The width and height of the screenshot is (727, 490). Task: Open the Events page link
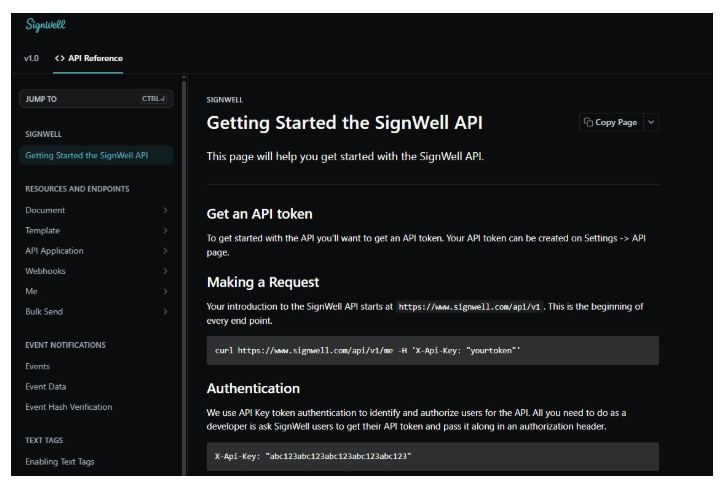click(38, 366)
